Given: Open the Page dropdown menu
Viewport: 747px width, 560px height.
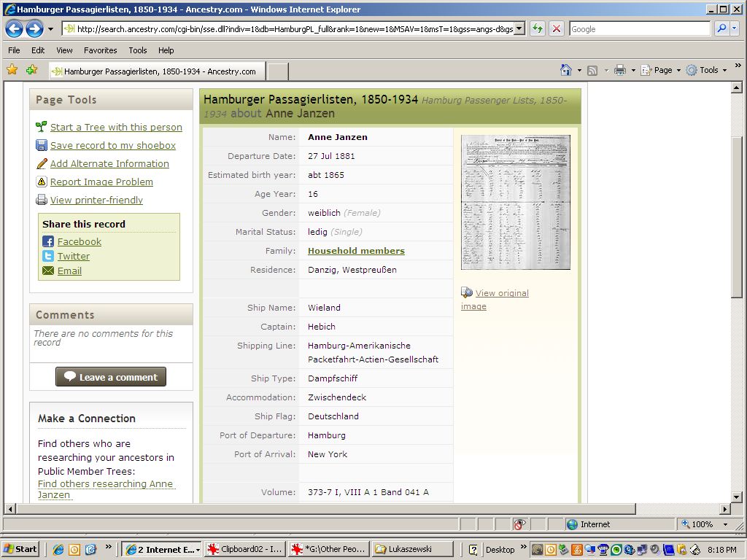Looking at the screenshot, I should point(662,70).
